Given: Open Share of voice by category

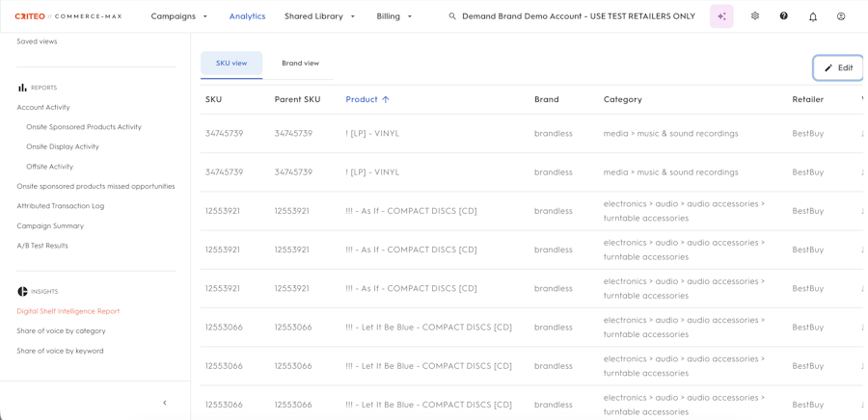Looking at the screenshot, I should click(x=61, y=331).
